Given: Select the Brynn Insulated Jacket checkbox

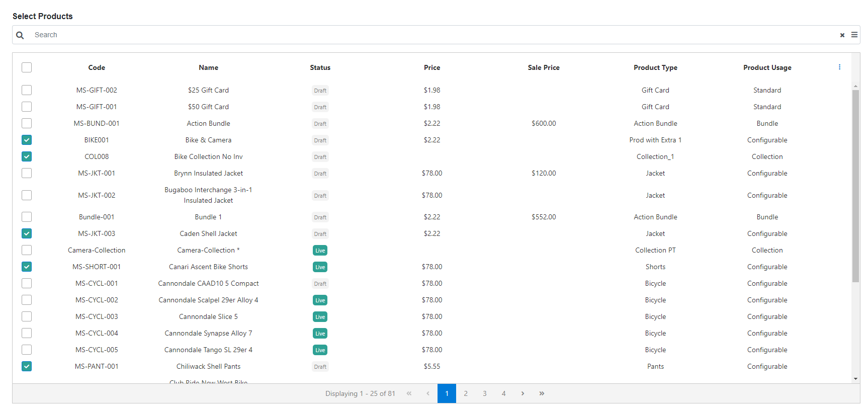Looking at the screenshot, I should point(27,173).
